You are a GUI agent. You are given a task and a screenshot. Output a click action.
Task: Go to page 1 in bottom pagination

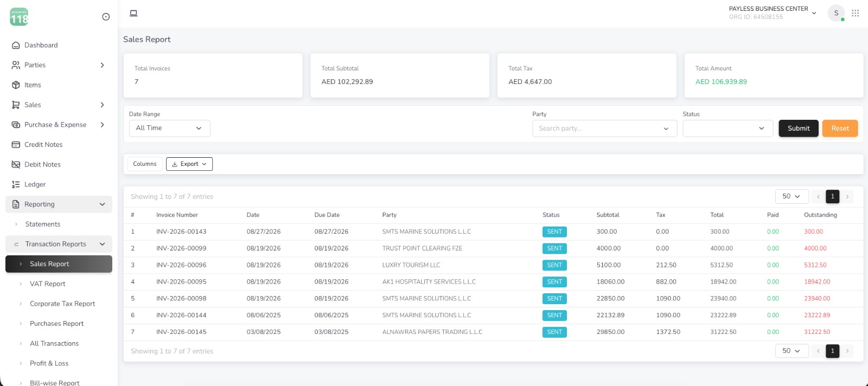[x=832, y=351]
